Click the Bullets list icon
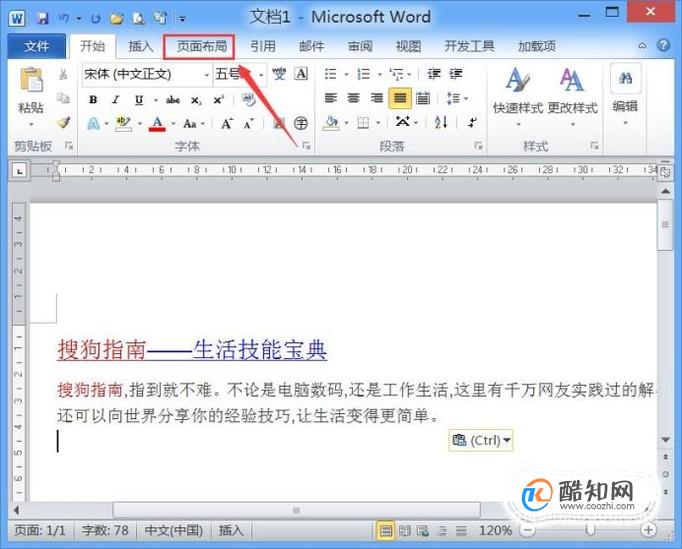 click(x=331, y=74)
